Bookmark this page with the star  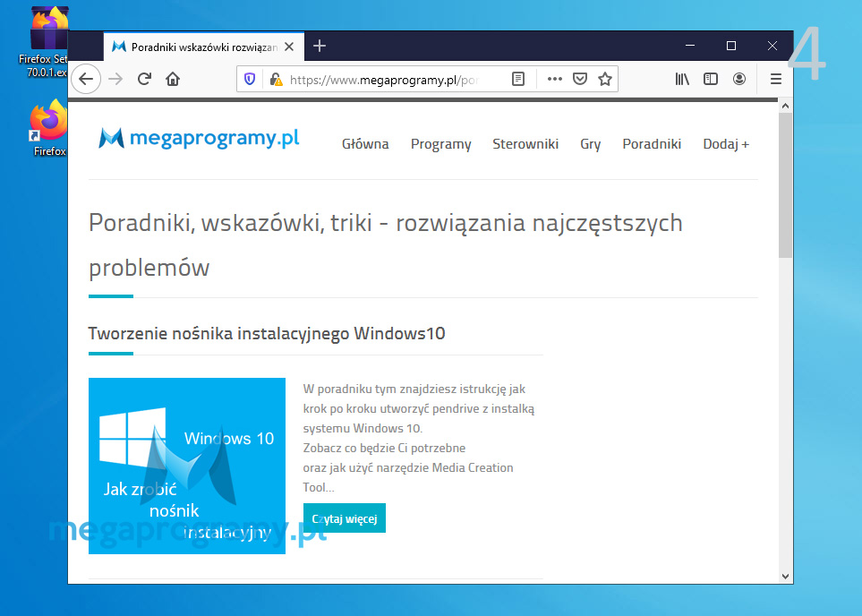click(x=605, y=79)
